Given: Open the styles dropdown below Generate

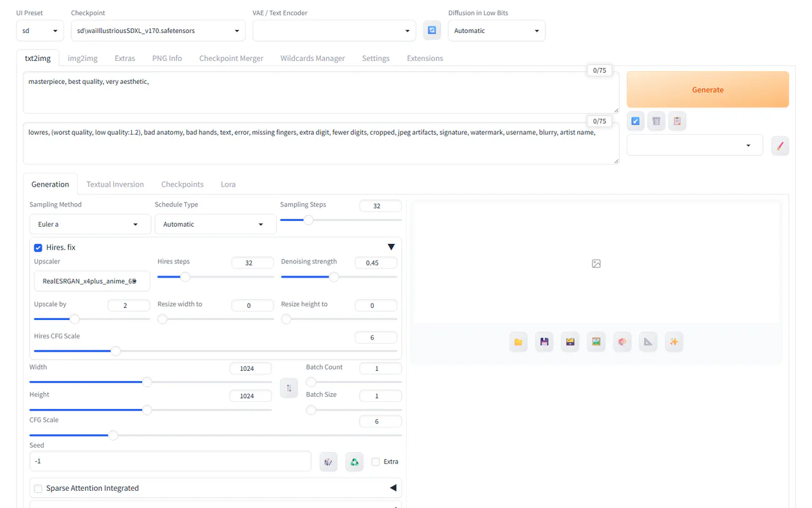Looking at the screenshot, I should (x=695, y=145).
